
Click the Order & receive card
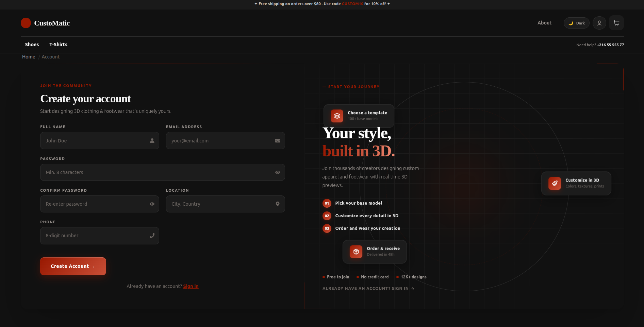(375, 252)
